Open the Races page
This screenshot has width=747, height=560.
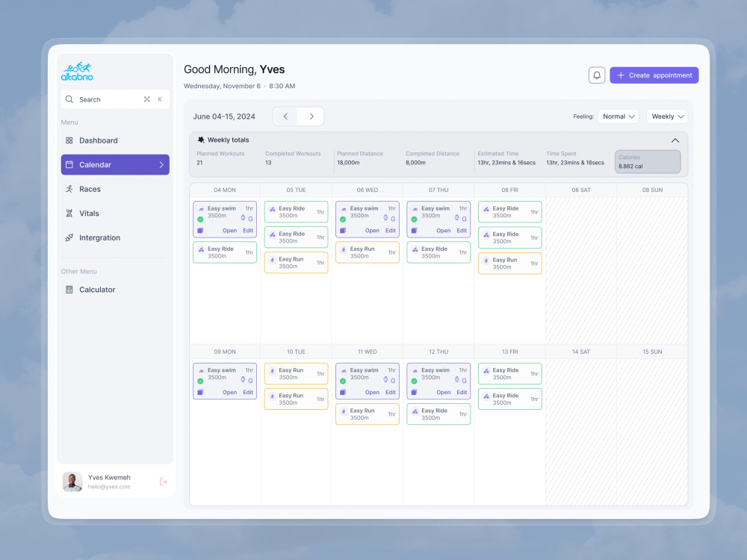click(115, 189)
